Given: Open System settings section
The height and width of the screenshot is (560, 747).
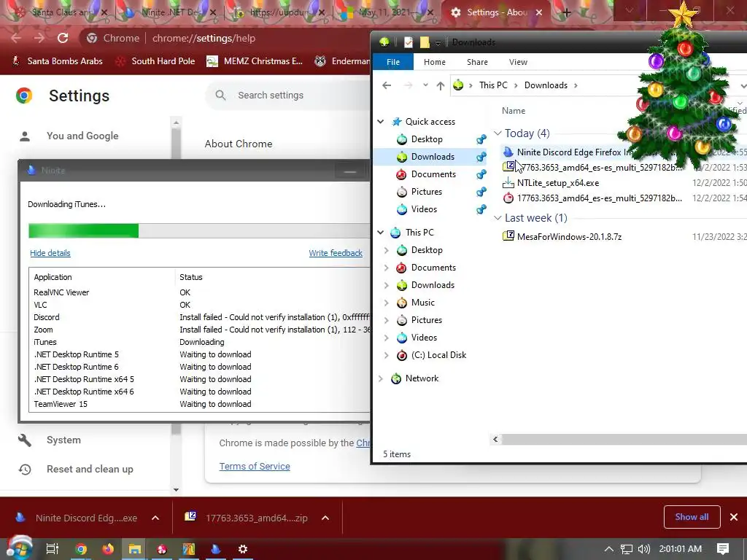Looking at the screenshot, I should click(63, 440).
